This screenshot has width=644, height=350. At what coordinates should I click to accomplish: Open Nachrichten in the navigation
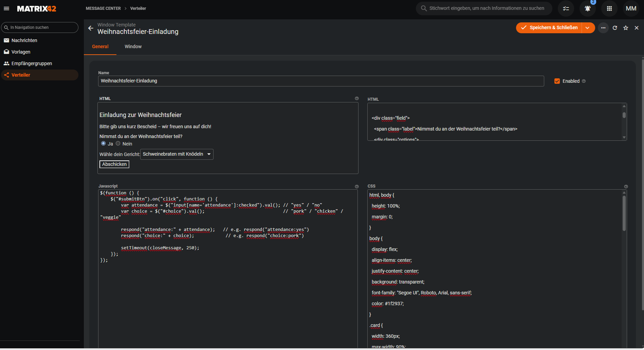click(40, 40)
